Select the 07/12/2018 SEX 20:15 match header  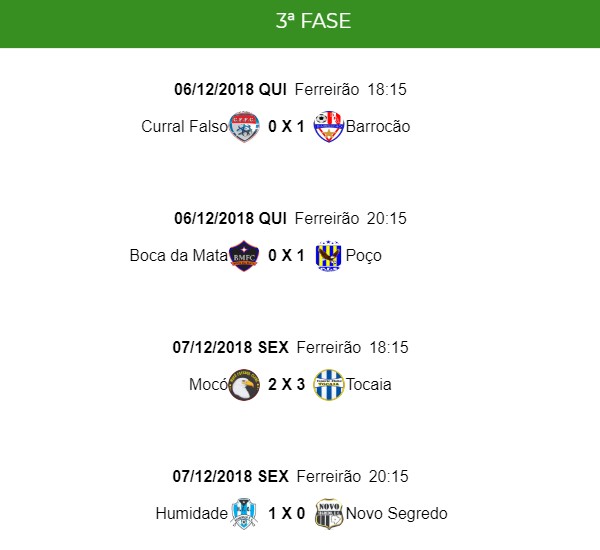290,477
